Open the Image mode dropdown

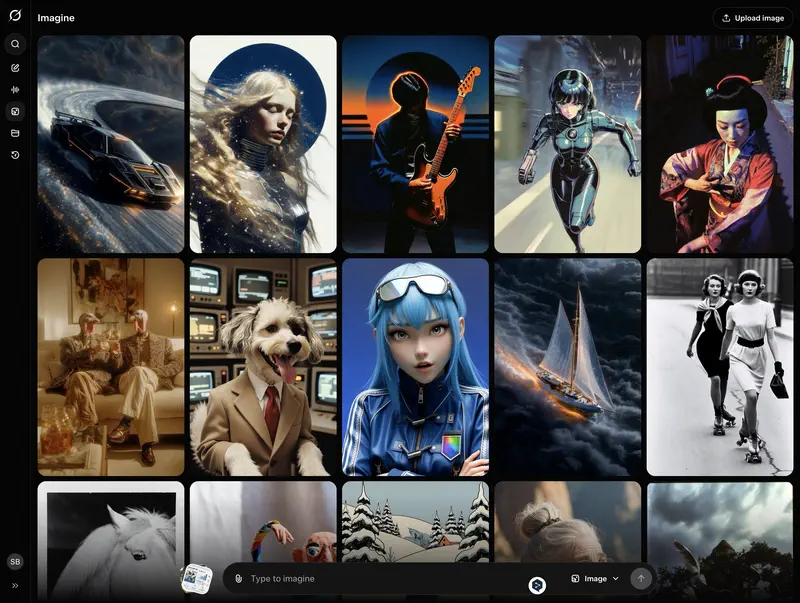595,578
